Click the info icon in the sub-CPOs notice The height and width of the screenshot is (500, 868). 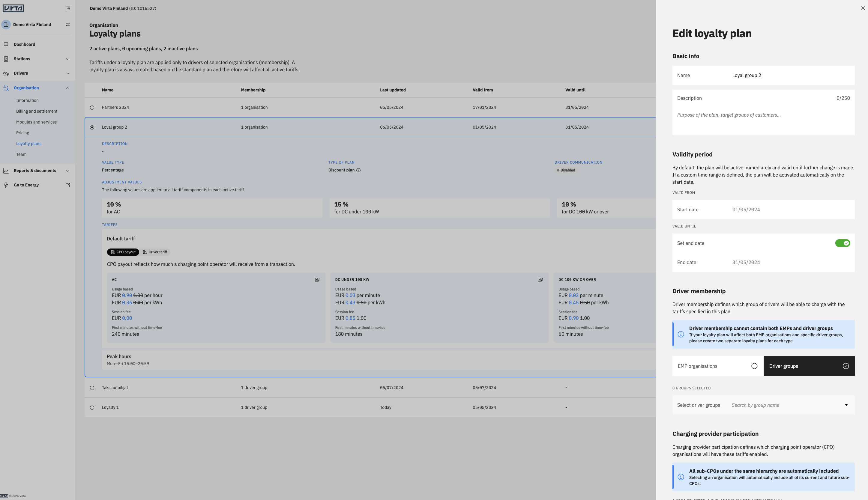(x=681, y=477)
